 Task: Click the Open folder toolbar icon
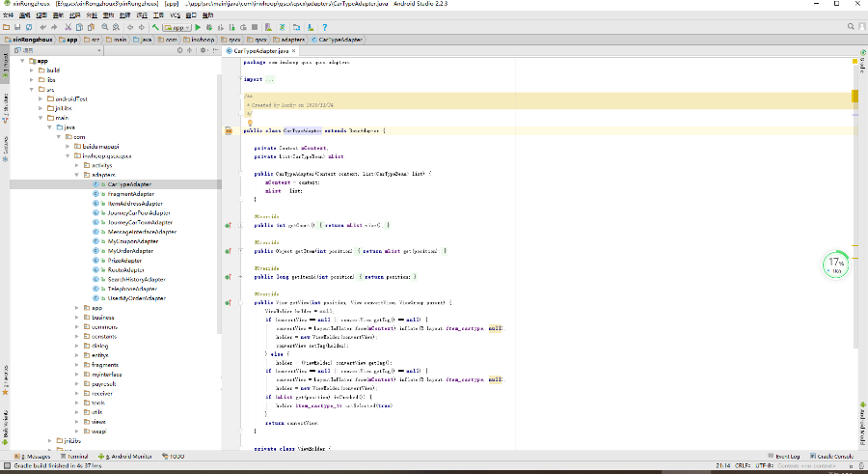(8, 28)
